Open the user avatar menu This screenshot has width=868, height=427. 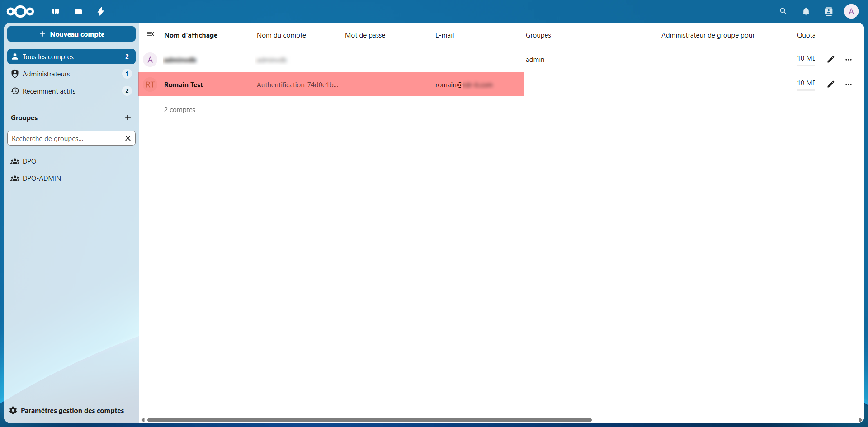851,11
